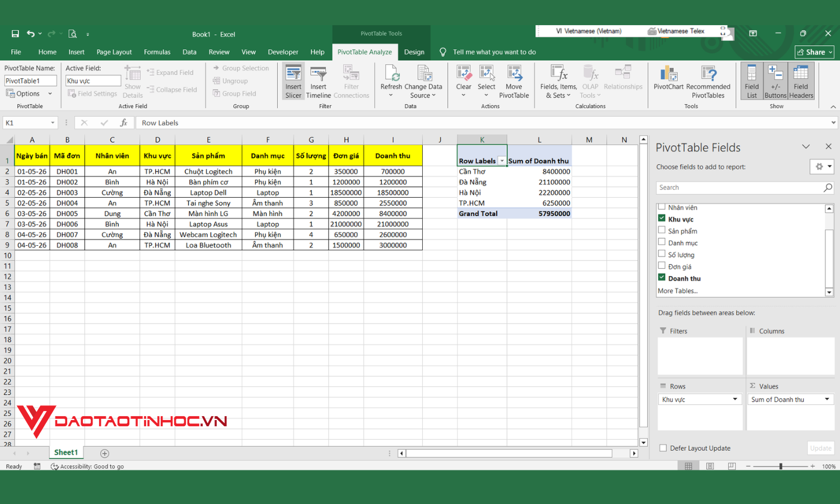Open the Name Box dropdown
Image resolution: width=840 pixels, height=504 pixels.
click(53, 123)
